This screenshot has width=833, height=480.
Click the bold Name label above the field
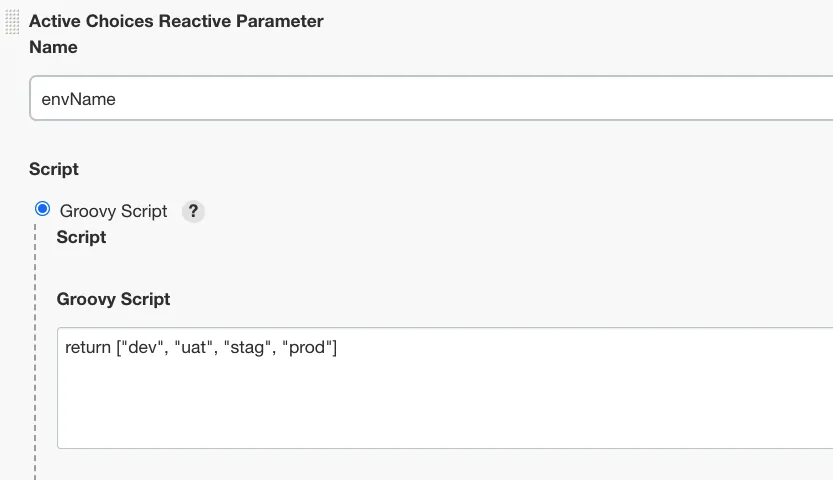[53, 46]
